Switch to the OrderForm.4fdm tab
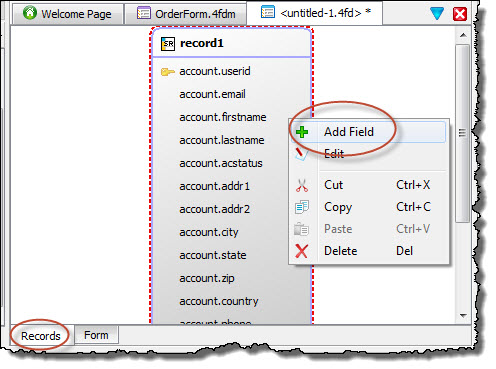Image resolution: width=496 pixels, height=369 pixels. [186, 14]
